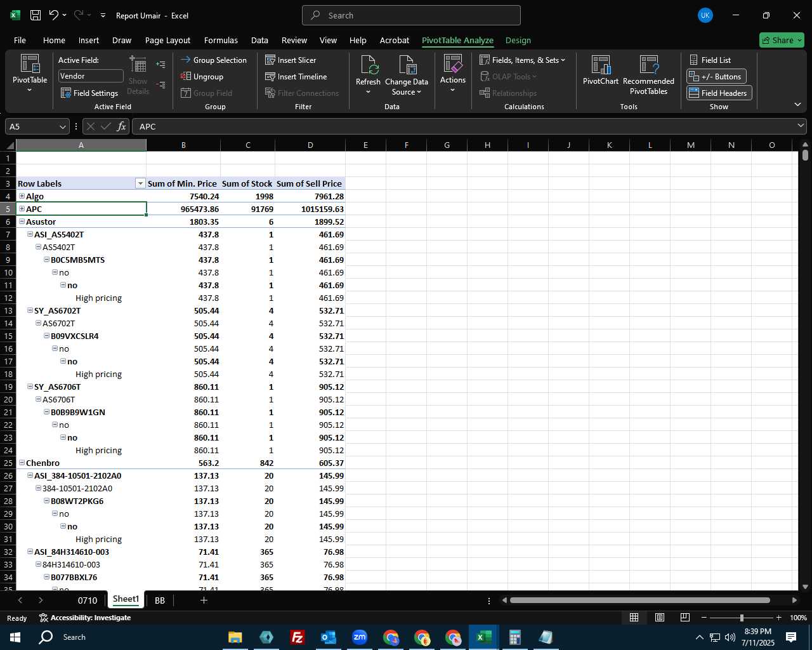The width and height of the screenshot is (812, 650).
Task: Switch to Page Break Preview view
Action: pos(684,617)
